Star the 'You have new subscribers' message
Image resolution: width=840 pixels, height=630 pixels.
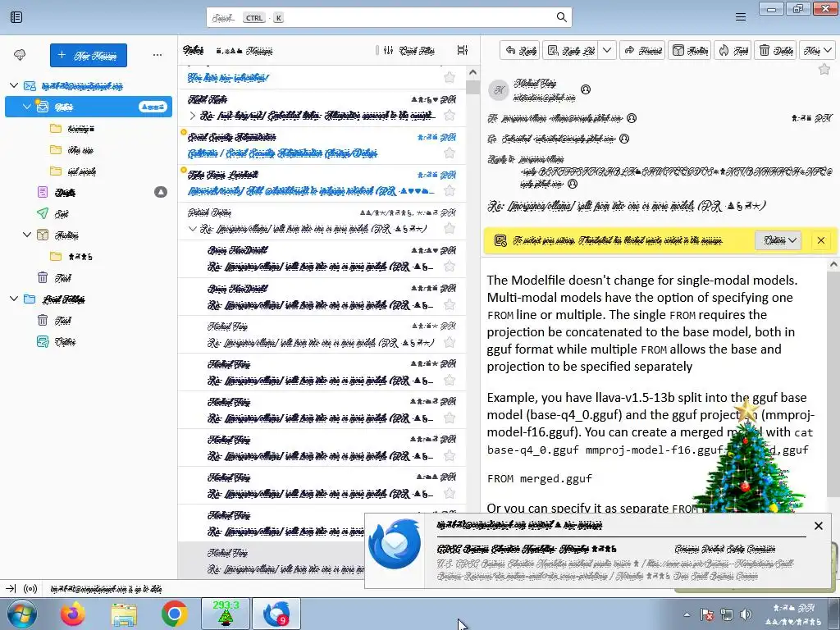pyautogui.click(x=450, y=78)
